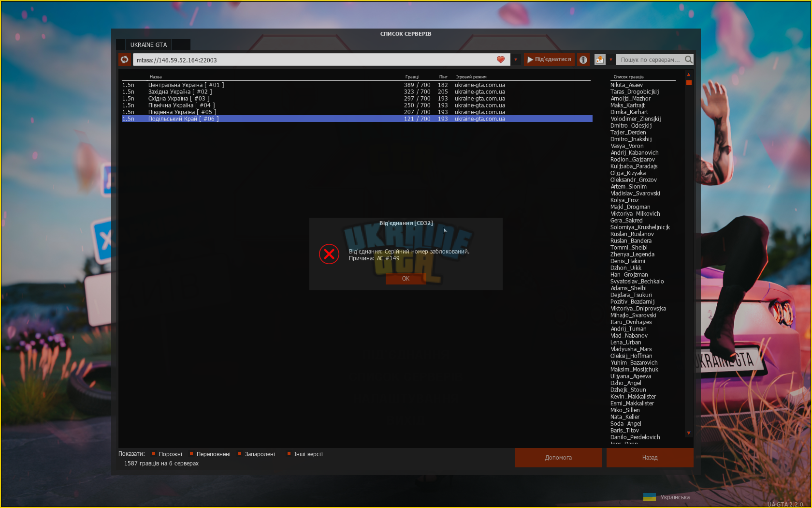The image size is (812, 508).
Task: Open address history dropdown arrow
Action: [516, 60]
